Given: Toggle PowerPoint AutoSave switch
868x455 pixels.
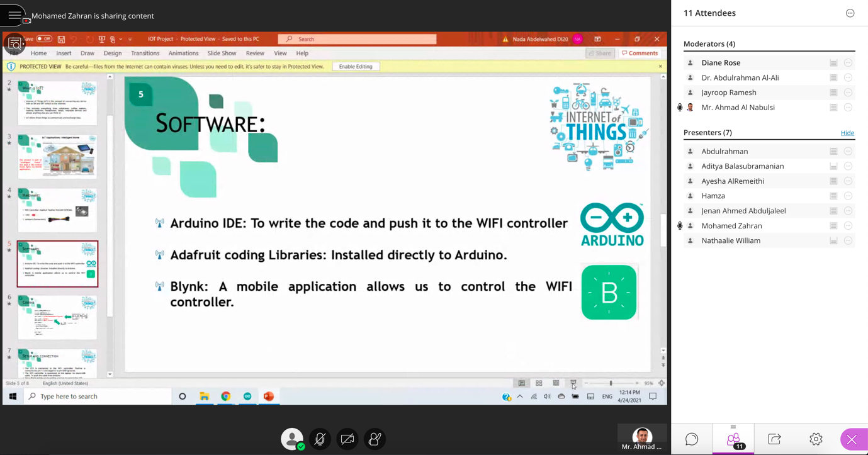Looking at the screenshot, I should tap(43, 39).
